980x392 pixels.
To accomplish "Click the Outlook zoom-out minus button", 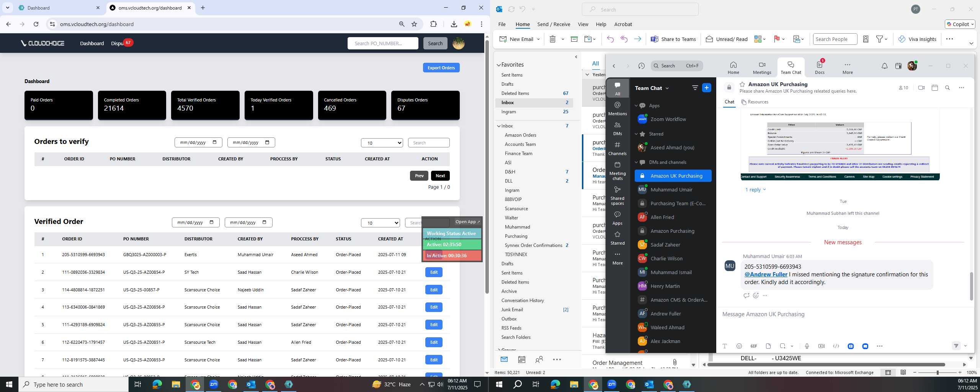I will click(x=915, y=372).
